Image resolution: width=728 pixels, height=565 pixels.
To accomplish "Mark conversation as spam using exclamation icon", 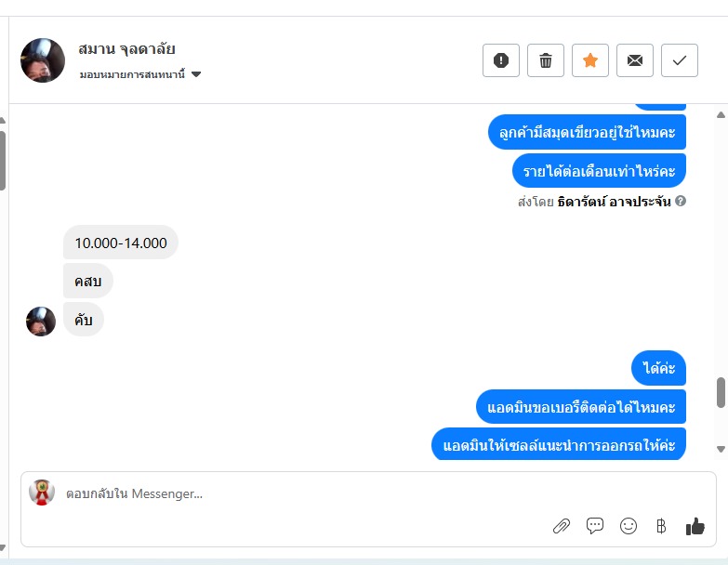I will (501, 60).
